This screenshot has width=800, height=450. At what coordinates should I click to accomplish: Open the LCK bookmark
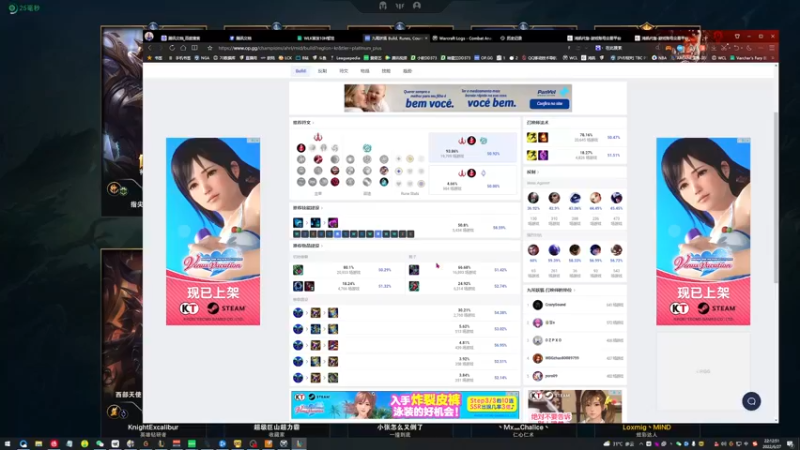coord(286,58)
